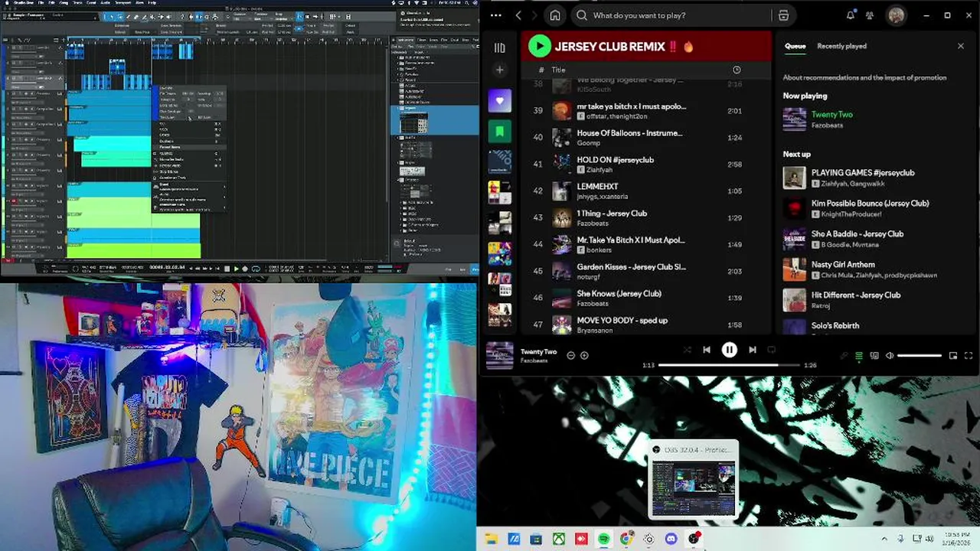Open File Explorer from the taskbar

point(492,539)
